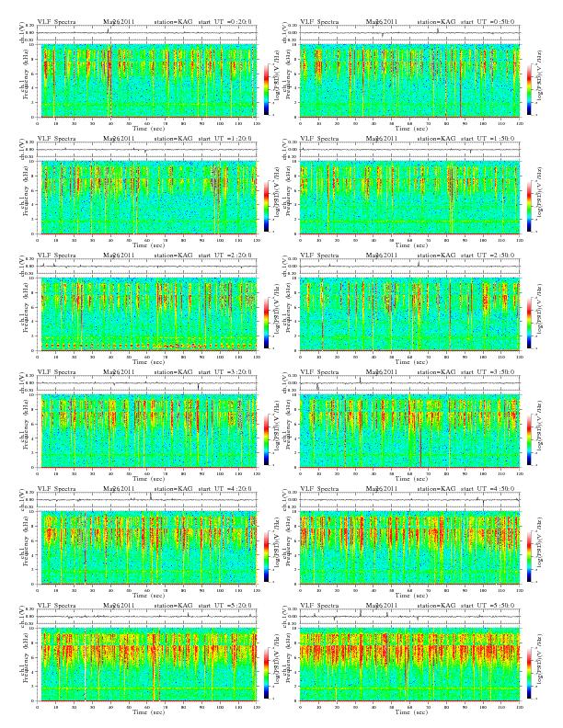The height and width of the screenshot is (728, 563).
Task: Click the ch.1 waveform strip above the 0:50:0 spectrogram
Action: [x=409, y=32]
